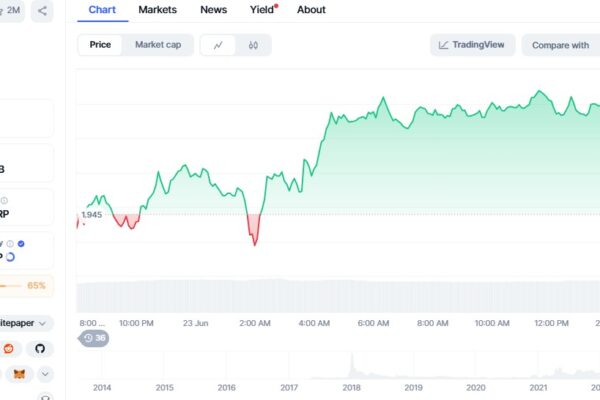
Task: Open the Reddit link icon
Action: pos(8,349)
